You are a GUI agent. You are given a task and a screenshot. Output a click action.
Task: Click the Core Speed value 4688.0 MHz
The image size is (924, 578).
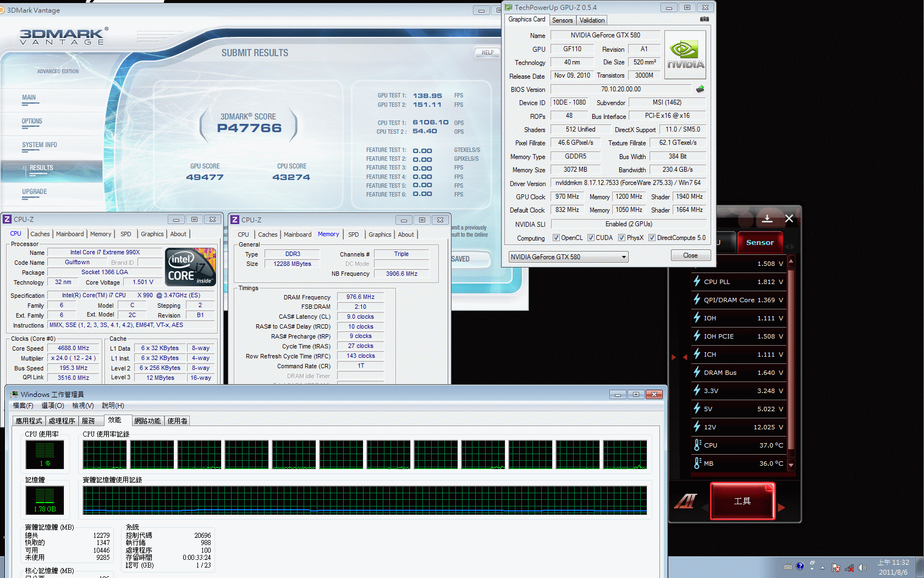(73, 348)
